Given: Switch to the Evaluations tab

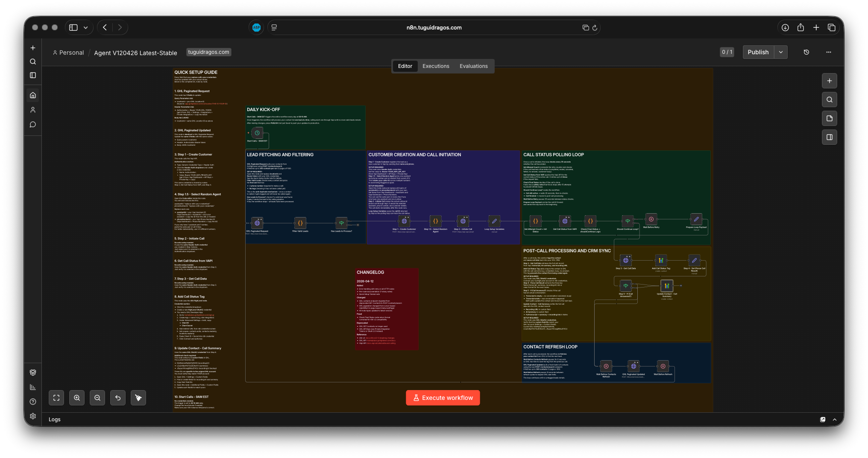Looking at the screenshot, I should [x=473, y=66].
